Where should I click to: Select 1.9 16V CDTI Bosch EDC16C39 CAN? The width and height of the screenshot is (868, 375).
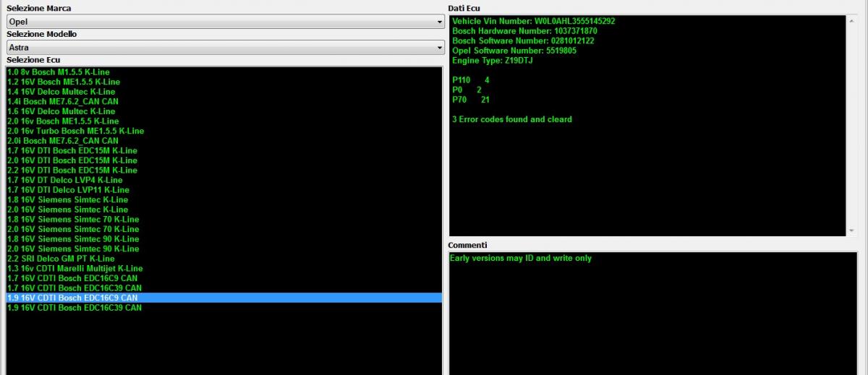224,307
